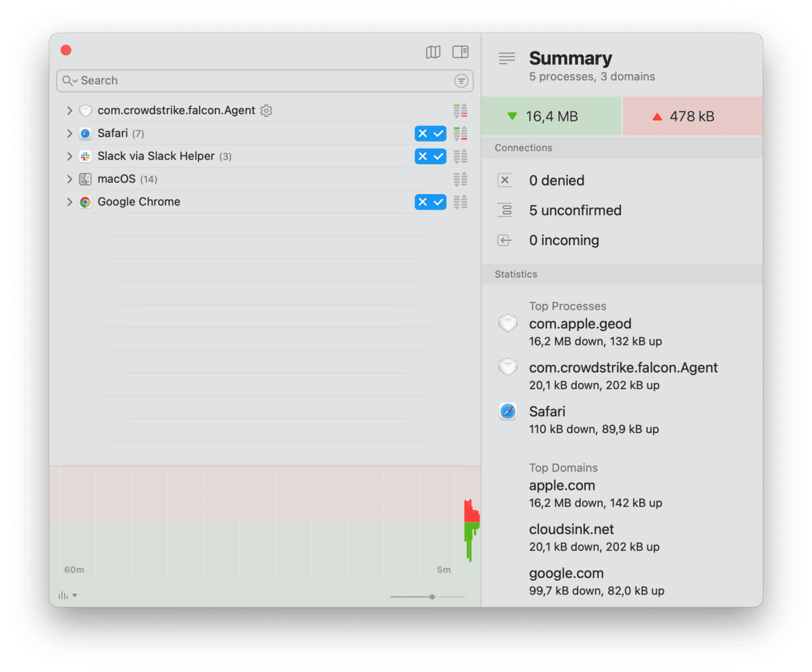This screenshot has height=672, width=812.
Task: Click the unconfirmed connections icon
Action: [505, 210]
